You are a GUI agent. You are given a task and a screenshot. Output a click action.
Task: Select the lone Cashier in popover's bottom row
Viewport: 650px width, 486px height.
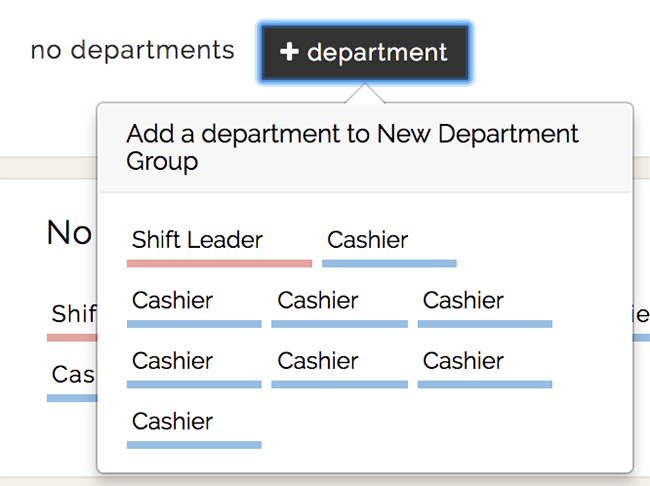[x=173, y=421]
